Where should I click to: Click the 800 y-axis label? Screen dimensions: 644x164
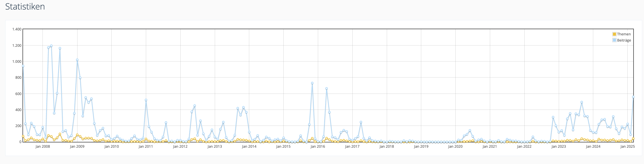pos(18,78)
